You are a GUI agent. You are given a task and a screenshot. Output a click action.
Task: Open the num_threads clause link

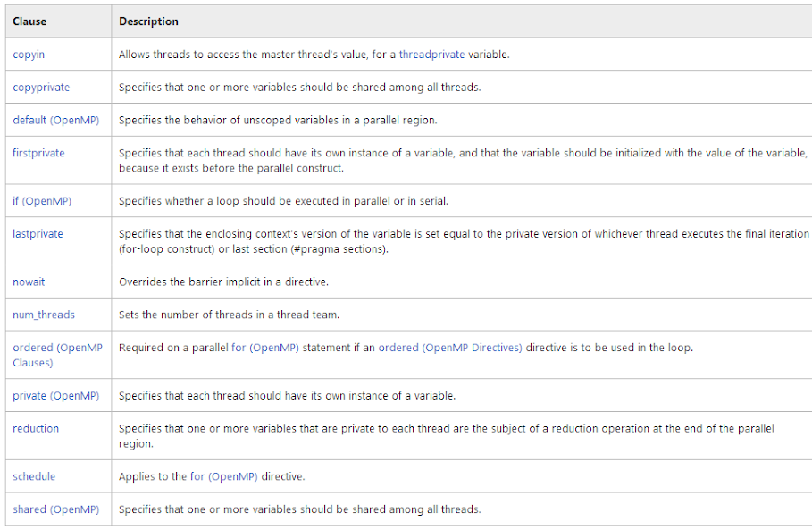coord(44,315)
